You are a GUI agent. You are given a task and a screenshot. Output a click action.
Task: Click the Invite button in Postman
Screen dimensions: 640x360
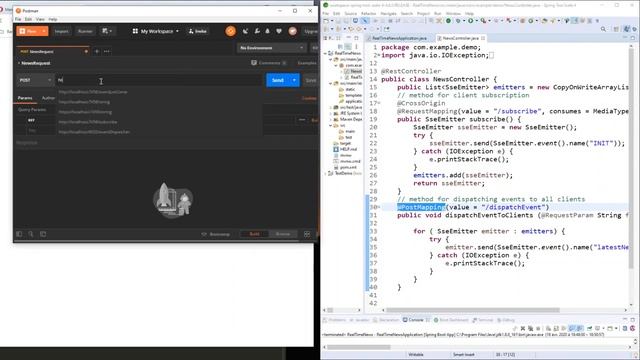(198, 31)
